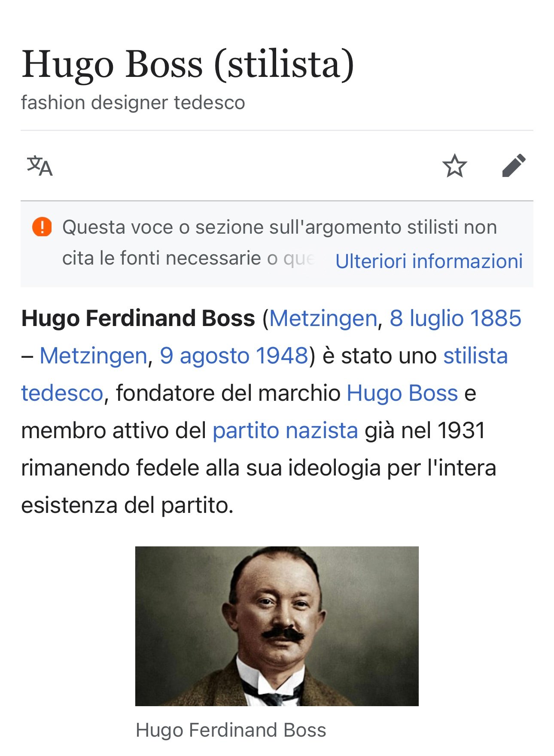The height and width of the screenshot is (756, 554).
Task: Follow the second Metzingen link
Action: [x=94, y=356]
